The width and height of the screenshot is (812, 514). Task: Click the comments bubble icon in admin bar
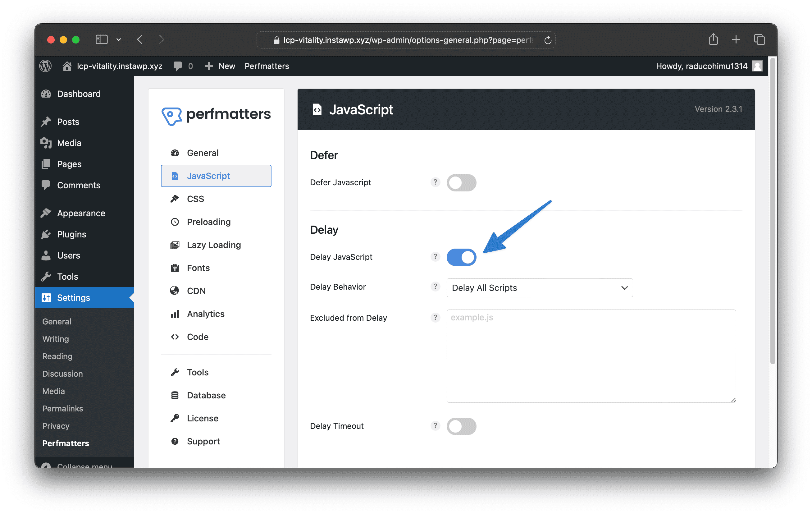tap(177, 66)
